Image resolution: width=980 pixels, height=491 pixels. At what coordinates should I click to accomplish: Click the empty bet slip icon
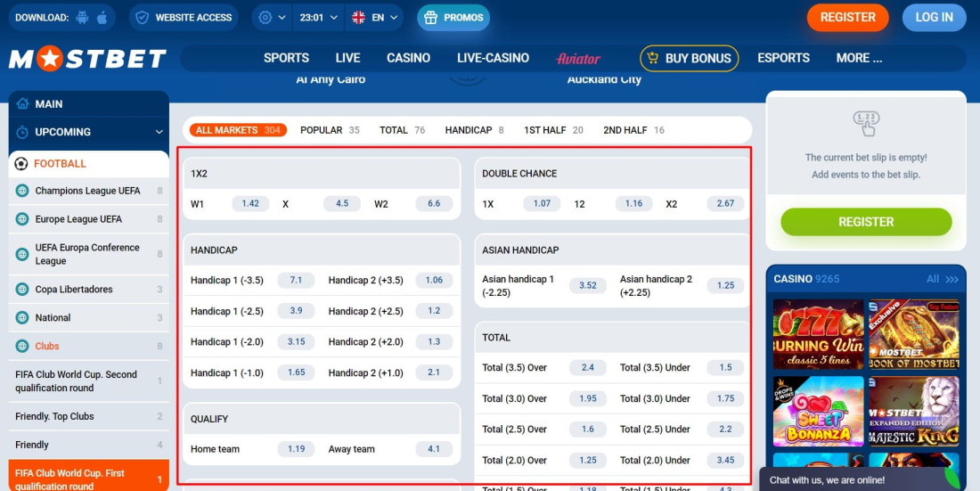[866, 123]
